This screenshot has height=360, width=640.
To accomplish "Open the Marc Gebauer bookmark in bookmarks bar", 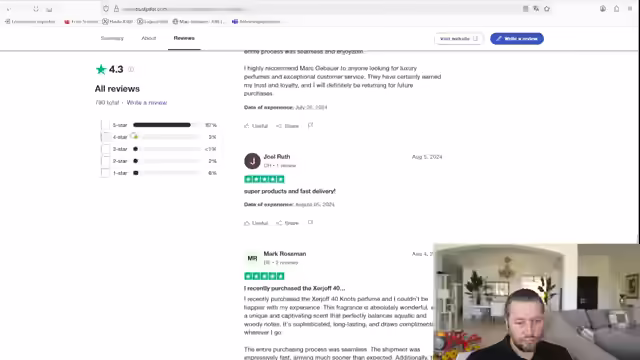I will click(x=198, y=22).
